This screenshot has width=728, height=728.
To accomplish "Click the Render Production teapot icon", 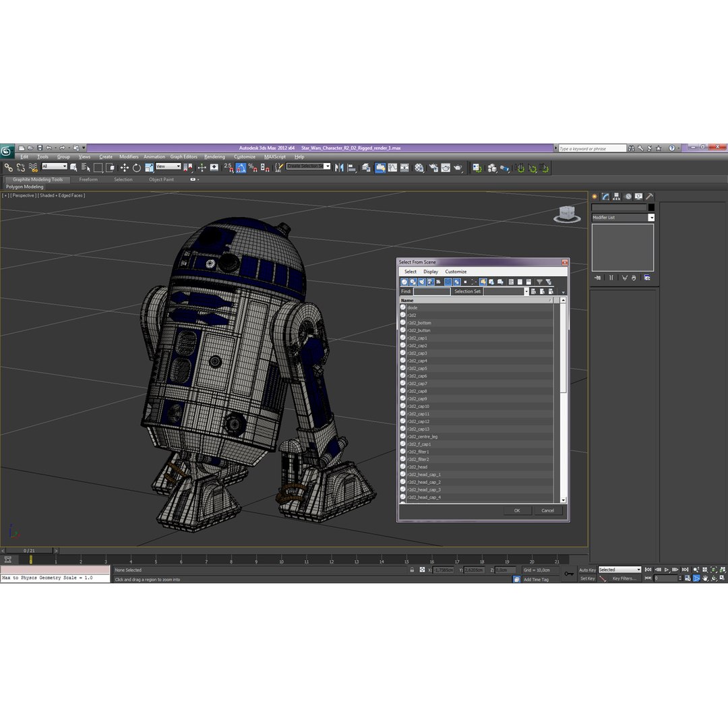I will 458,168.
